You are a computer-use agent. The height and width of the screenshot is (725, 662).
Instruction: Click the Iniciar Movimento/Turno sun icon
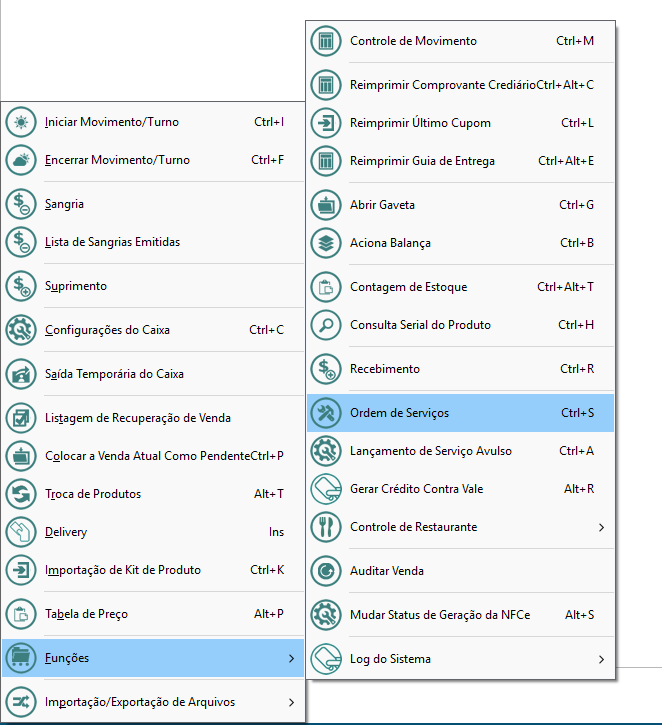(x=20, y=122)
